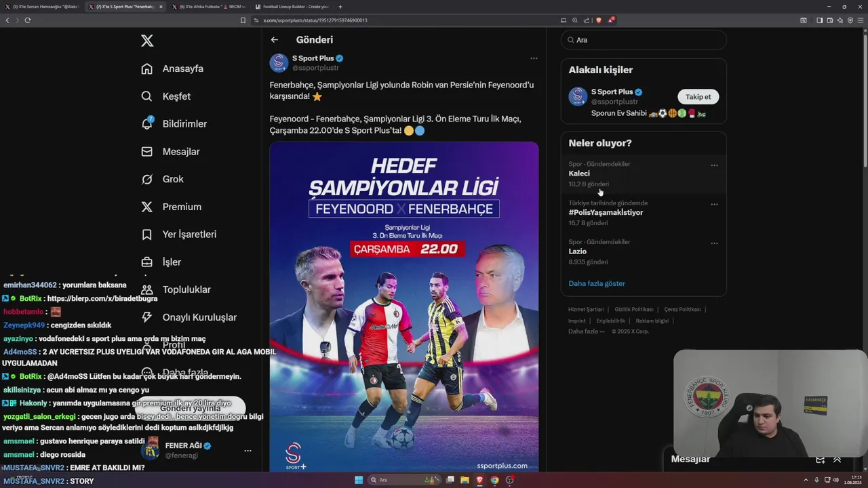This screenshot has height=488, width=868.
Task: Click Takip et for S Sport Plus
Action: [698, 97]
